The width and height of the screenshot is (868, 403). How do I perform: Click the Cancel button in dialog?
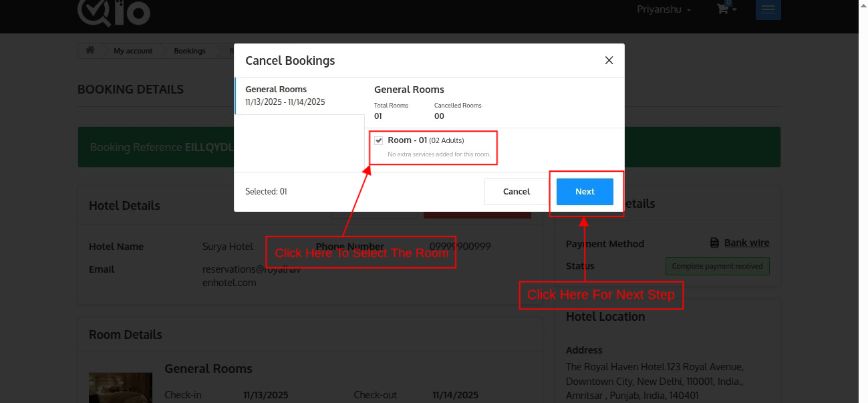(516, 192)
